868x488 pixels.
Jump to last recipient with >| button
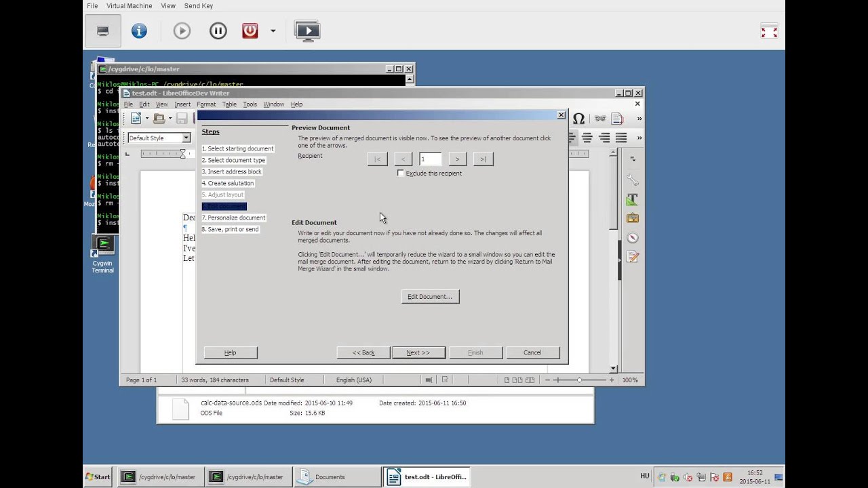[483, 159]
